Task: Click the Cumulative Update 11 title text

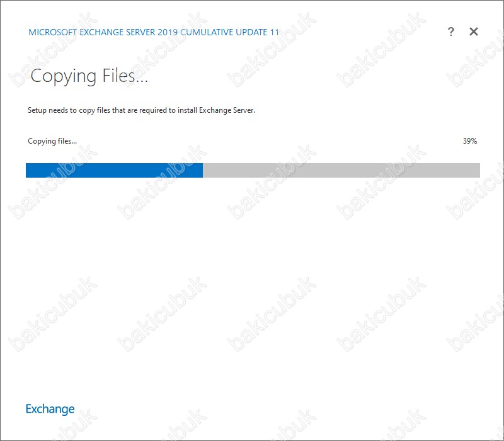Action: [154, 32]
